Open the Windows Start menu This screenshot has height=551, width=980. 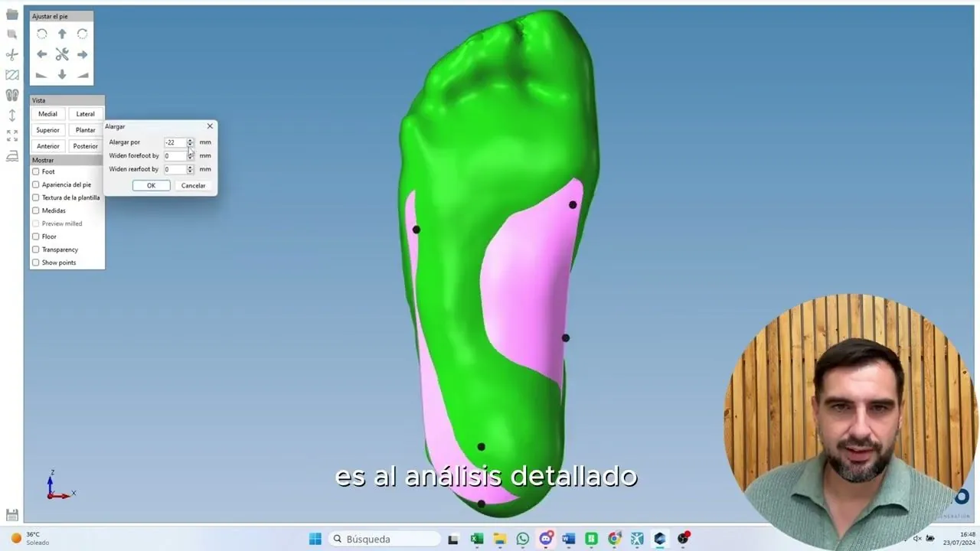[x=315, y=539]
